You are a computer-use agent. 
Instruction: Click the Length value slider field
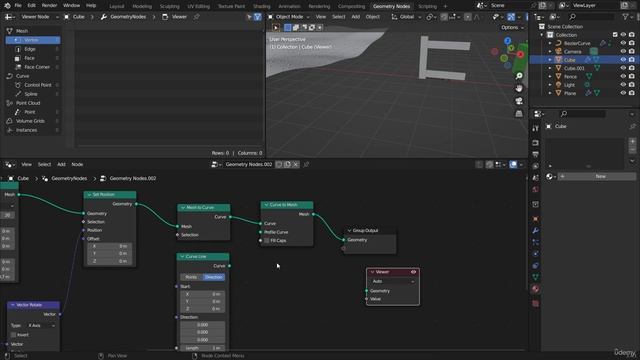202,348
